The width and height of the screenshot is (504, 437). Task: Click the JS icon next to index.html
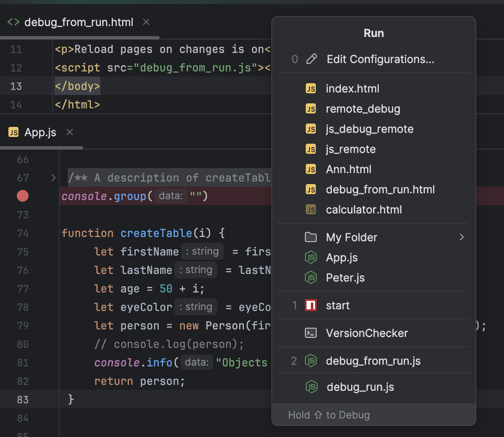click(x=311, y=89)
